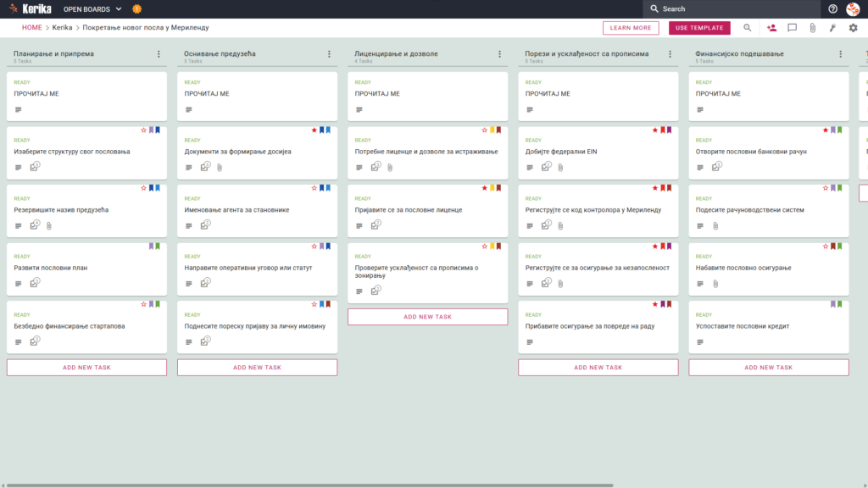Image resolution: width=868 pixels, height=488 pixels.
Task: Open attachment icon on Документи за формирање досијеа
Action: point(220,168)
